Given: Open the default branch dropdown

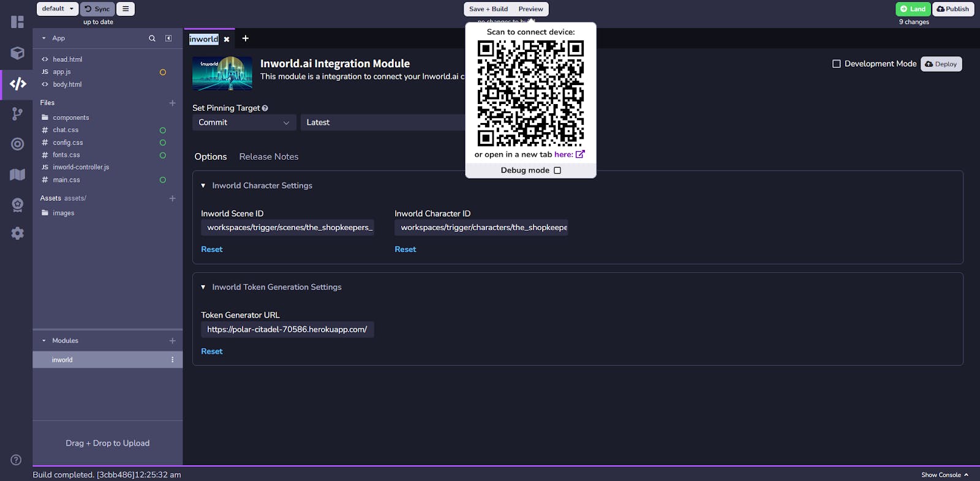Looking at the screenshot, I should coord(58,9).
